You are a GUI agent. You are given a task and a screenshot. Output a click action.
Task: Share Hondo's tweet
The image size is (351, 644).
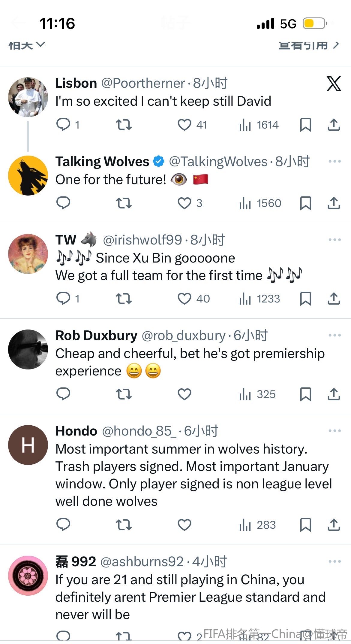334,525
